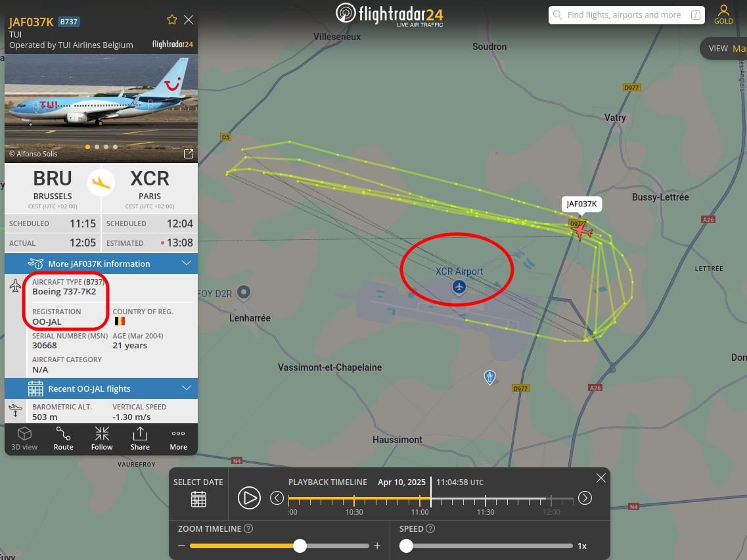Show the flight Route
The width and height of the screenshot is (747, 560).
click(x=63, y=439)
